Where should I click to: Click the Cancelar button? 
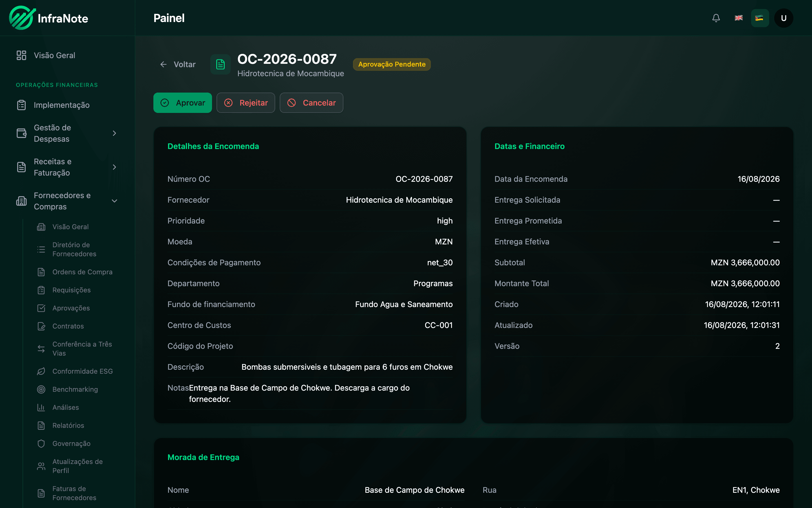[311, 103]
